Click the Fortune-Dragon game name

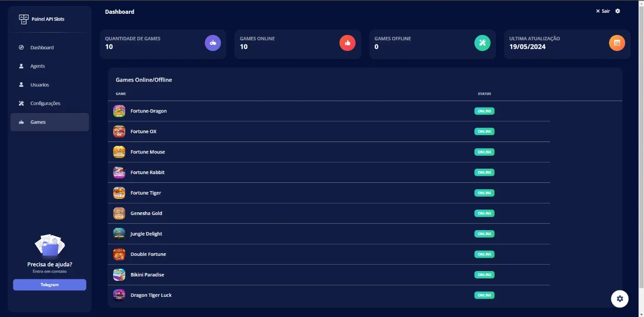coord(149,111)
